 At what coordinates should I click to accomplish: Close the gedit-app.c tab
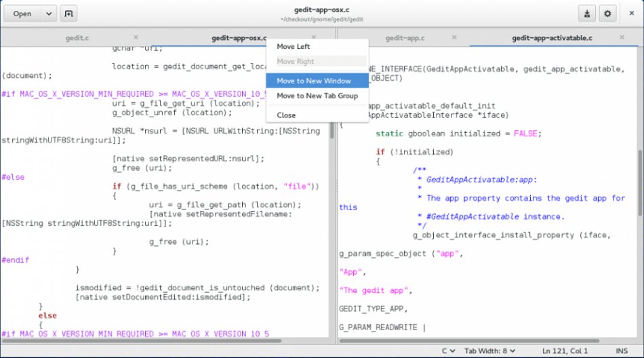tap(454, 37)
